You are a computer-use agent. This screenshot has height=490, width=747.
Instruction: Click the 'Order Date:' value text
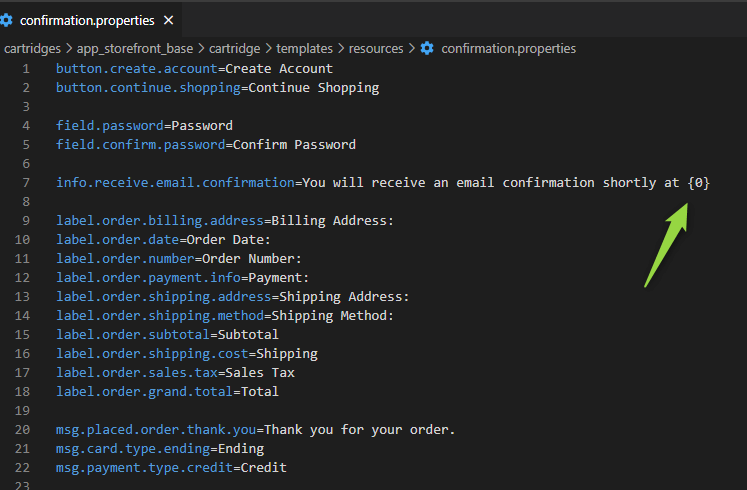(229, 240)
